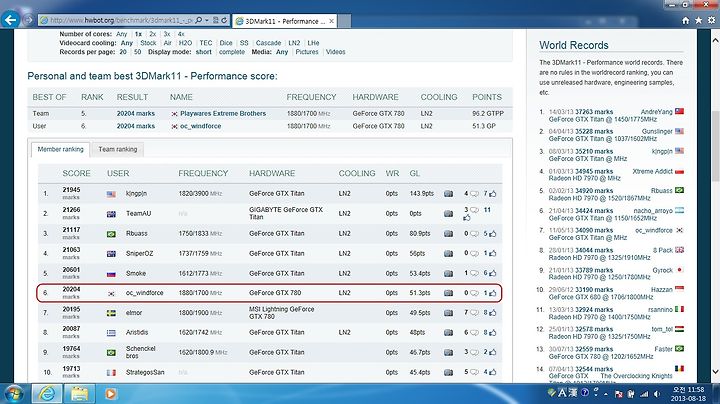Image resolution: width=720 pixels, height=404 pixels.
Task: Switch to Member ranking tab
Action: click(61, 149)
